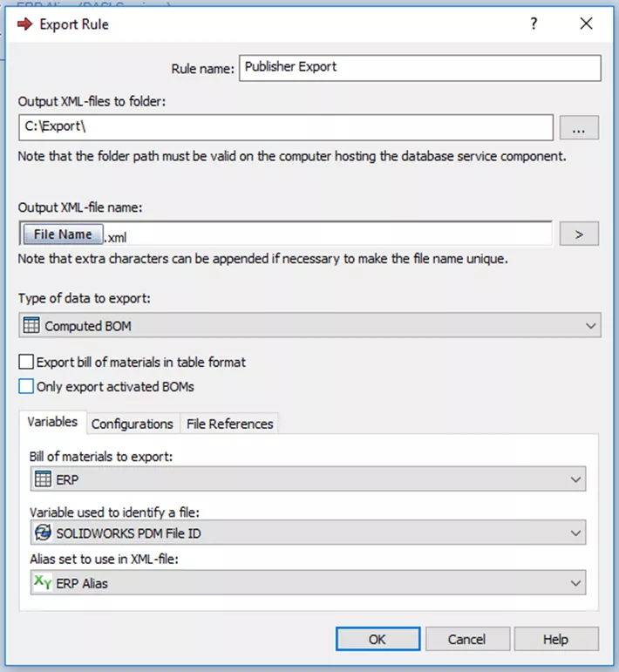The width and height of the screenshot is (619, 672).
Task: Click the 'Variable used to identify a file:' label
Action: coord(114,512)
